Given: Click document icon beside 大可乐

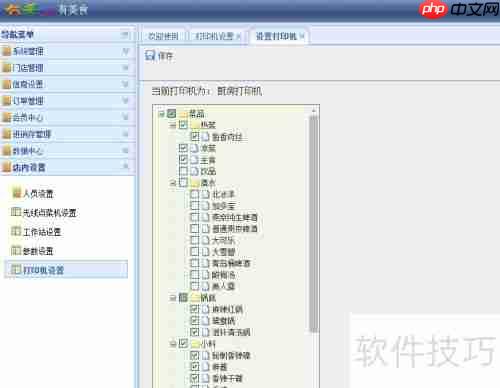Looking at the screenshot, I should pyautogui.click(x=206, y=240).
